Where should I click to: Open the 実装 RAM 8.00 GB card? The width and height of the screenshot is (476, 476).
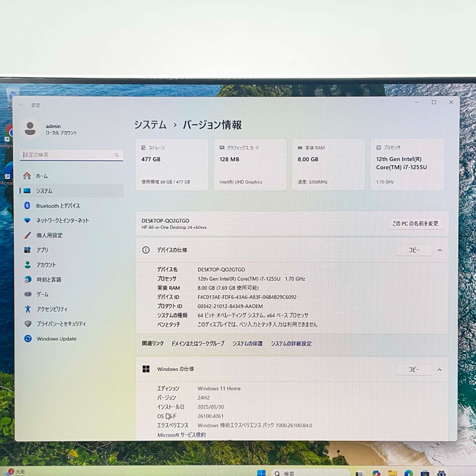[x=328, y=165]
